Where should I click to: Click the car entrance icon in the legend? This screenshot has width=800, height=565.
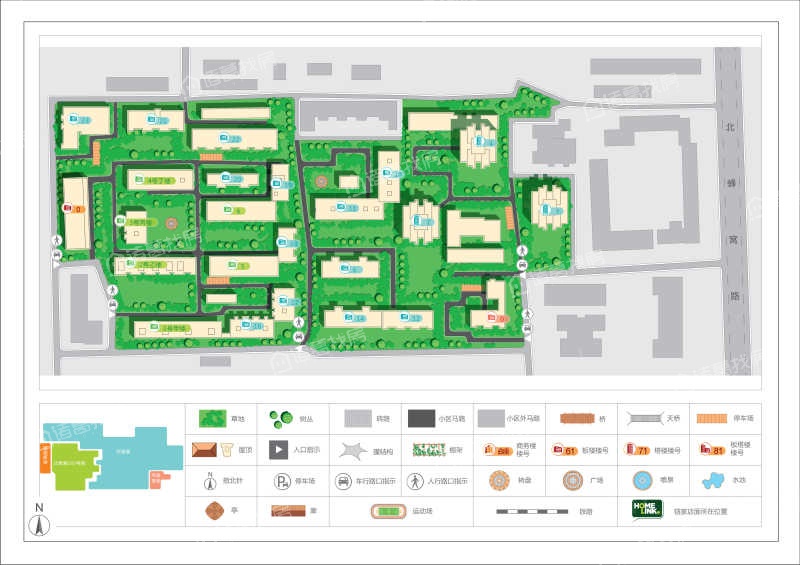343,481
